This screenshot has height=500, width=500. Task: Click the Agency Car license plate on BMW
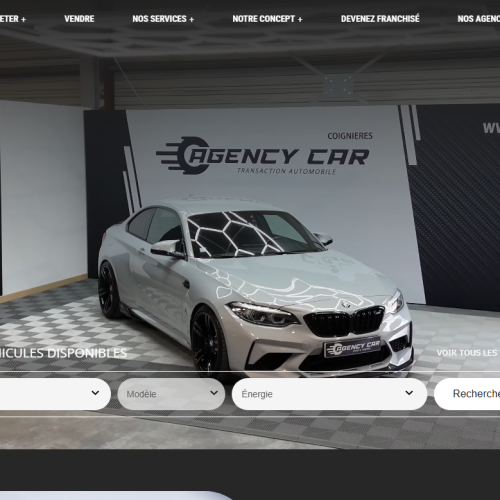(352, 347)
